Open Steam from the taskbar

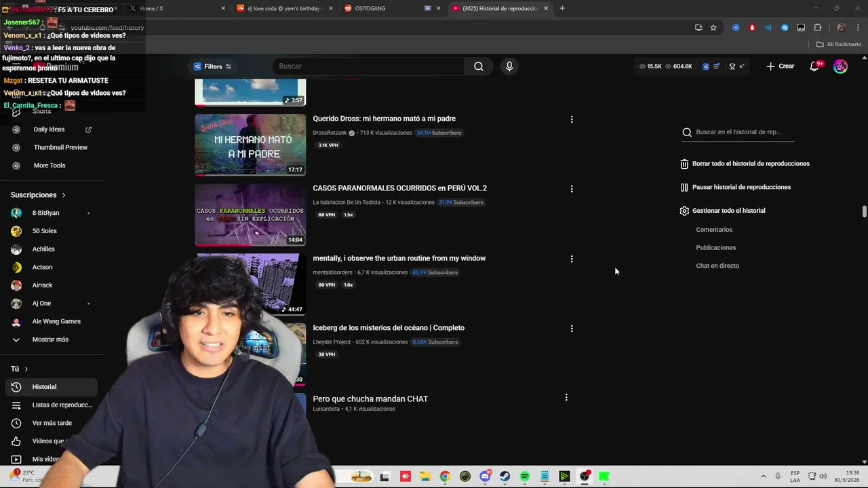[505, 476]
